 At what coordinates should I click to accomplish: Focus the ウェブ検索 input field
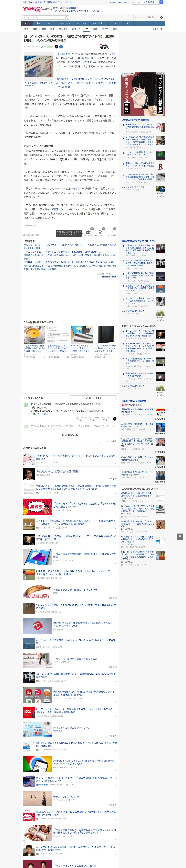coord(137,2)
